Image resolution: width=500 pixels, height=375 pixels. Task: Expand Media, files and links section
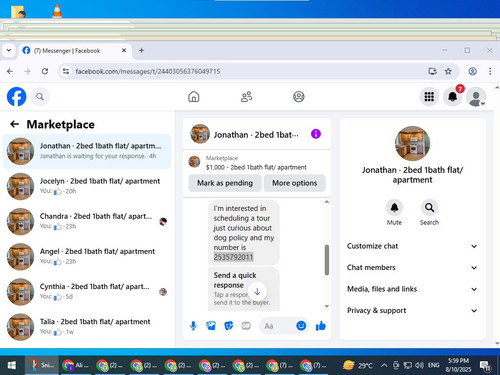tap(412, 289)
